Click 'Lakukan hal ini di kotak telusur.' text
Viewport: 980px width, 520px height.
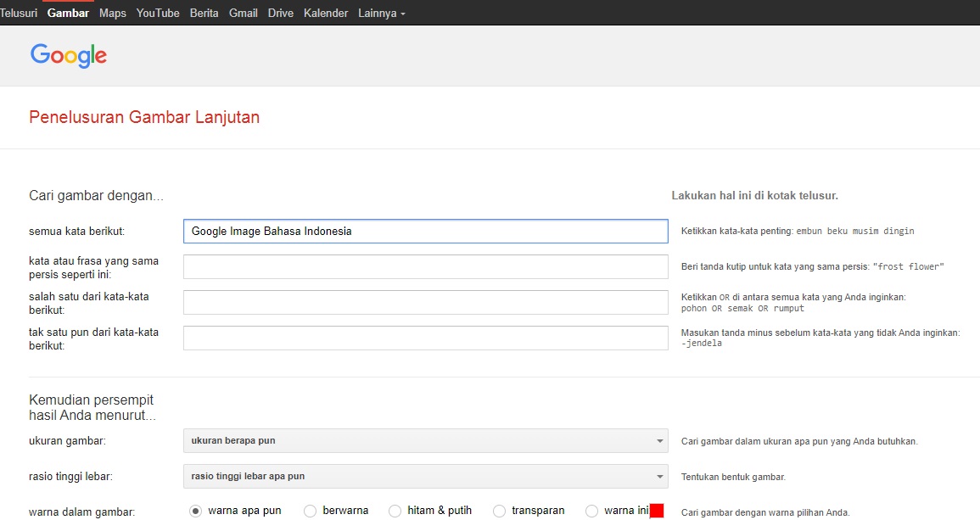point(755,196)
